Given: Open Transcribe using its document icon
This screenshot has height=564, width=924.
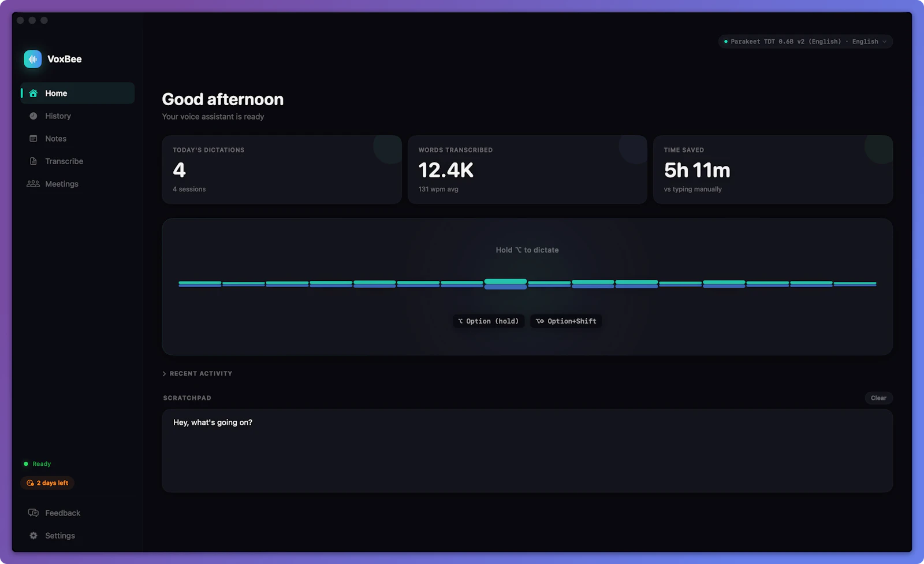Looking at the screenshot, I should click(33, 161).
